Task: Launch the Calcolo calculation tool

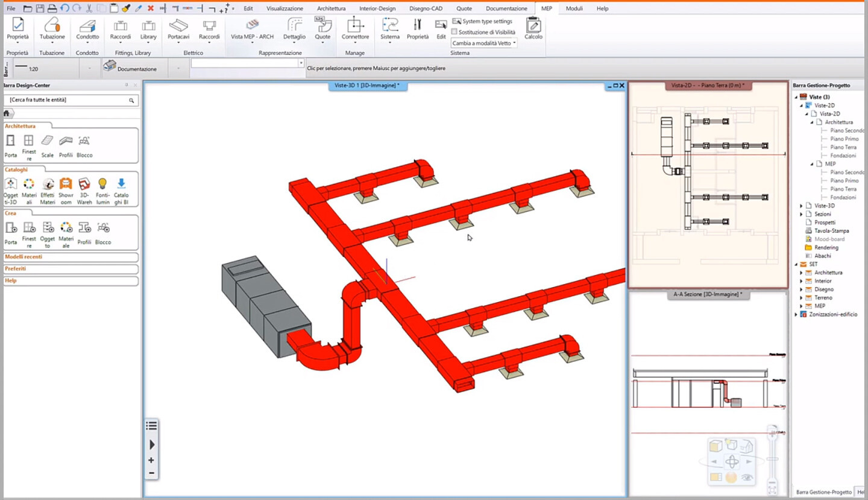Action: [x=533, y=28]
